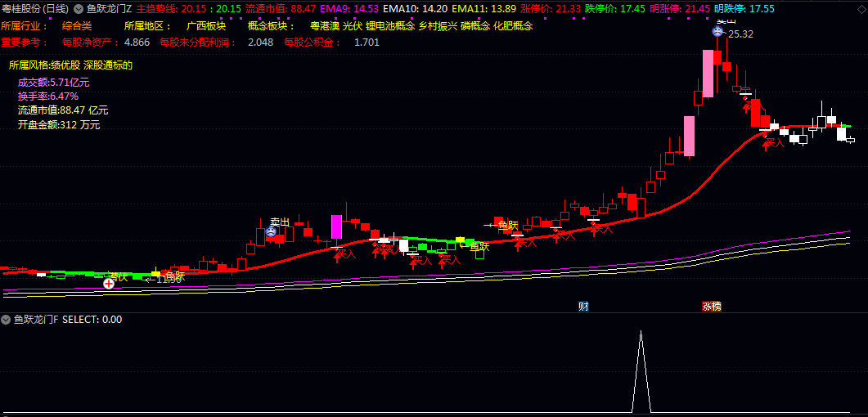The height and width of the screenshot is (417, 868).
Task: Open the 涨榜 marker on the time axis
Action: [712, 306]
